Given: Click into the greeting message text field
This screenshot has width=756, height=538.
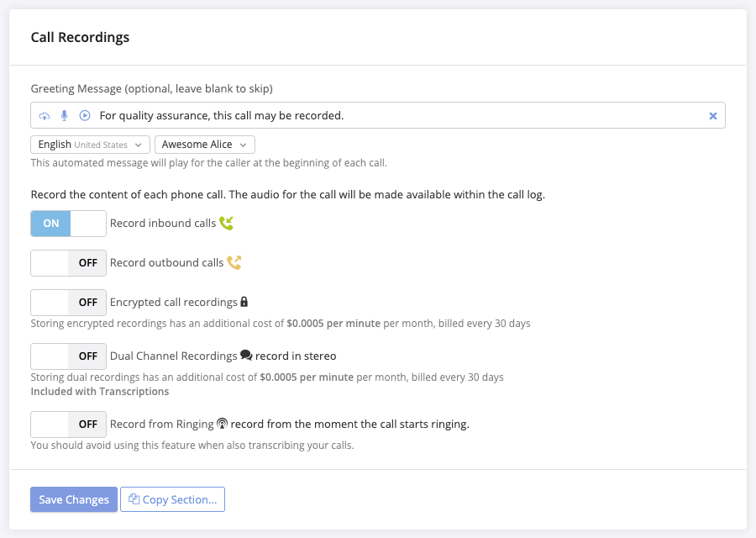Looking at the screenshot, I should point(400,115).
